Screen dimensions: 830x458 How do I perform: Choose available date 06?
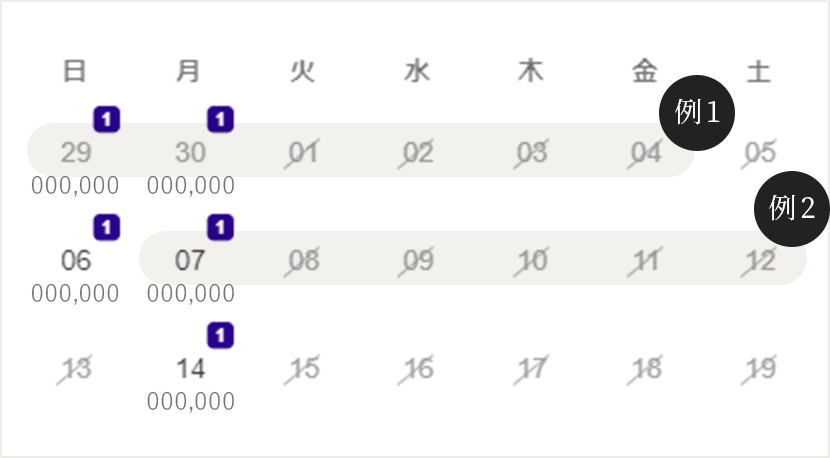pyautogui.click(x=76, y=261)
